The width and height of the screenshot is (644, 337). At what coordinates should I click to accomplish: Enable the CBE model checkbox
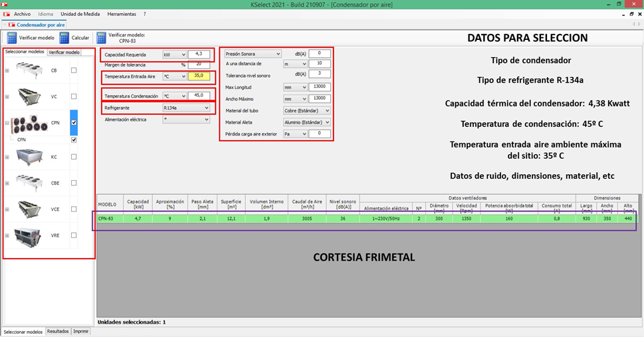pyautogui.click(x=74, y=183)
